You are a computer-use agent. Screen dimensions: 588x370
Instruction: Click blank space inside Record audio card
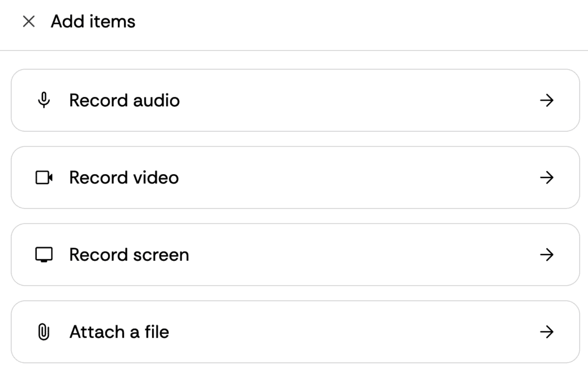click(x=345, y=101)
